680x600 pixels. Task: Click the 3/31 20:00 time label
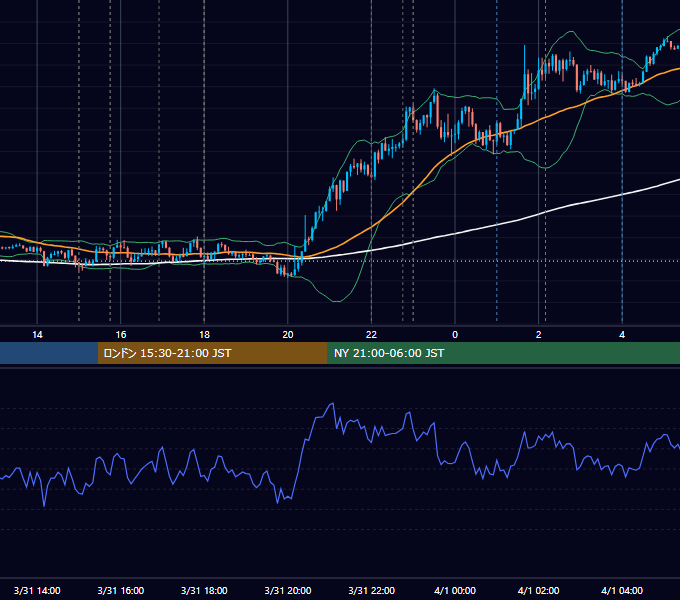[x=288, y=590]
